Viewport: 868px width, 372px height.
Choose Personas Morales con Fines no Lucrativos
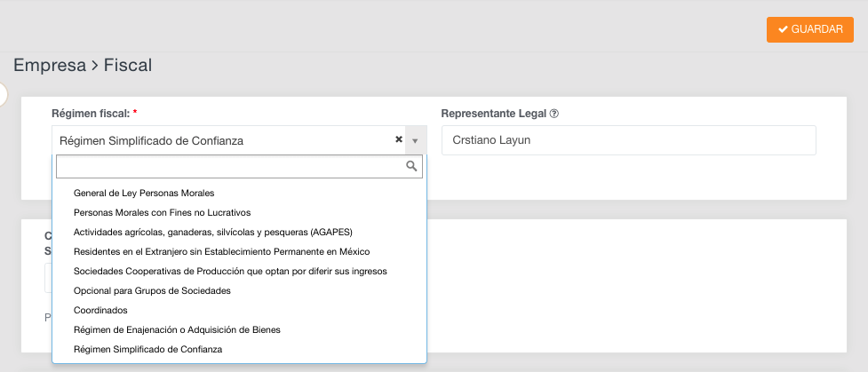(x=163, y=212)
